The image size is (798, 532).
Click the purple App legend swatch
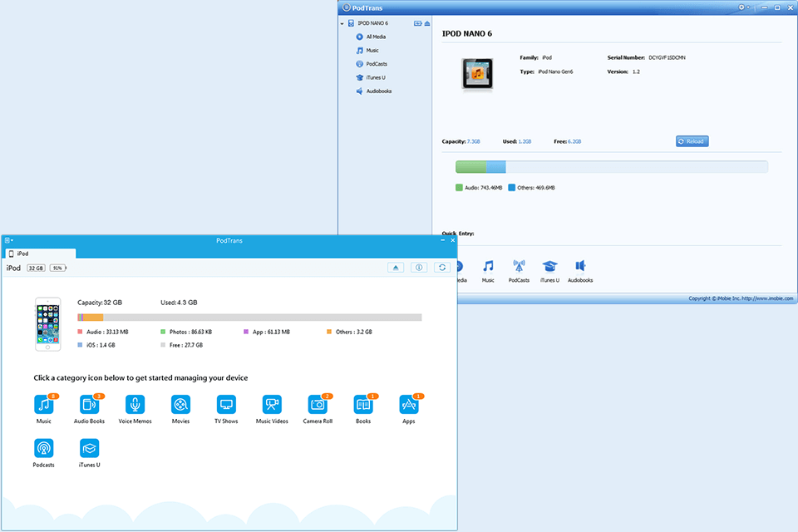click(x=246, y=332)
